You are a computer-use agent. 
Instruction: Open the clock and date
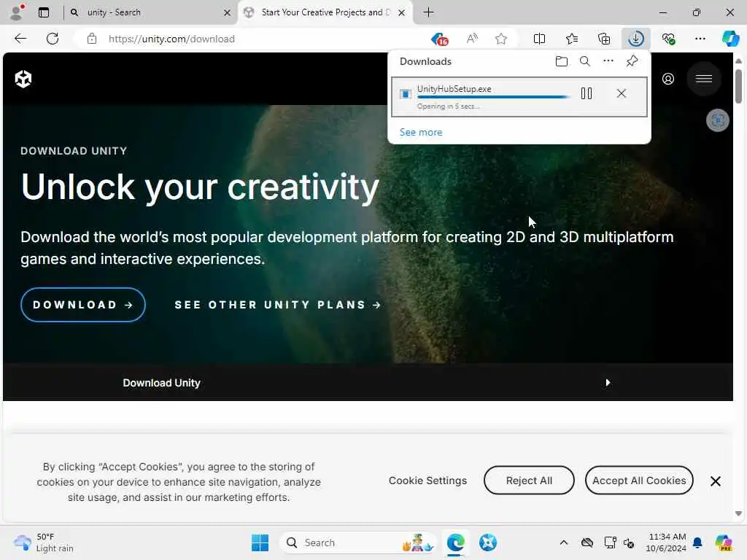(665, 542)
